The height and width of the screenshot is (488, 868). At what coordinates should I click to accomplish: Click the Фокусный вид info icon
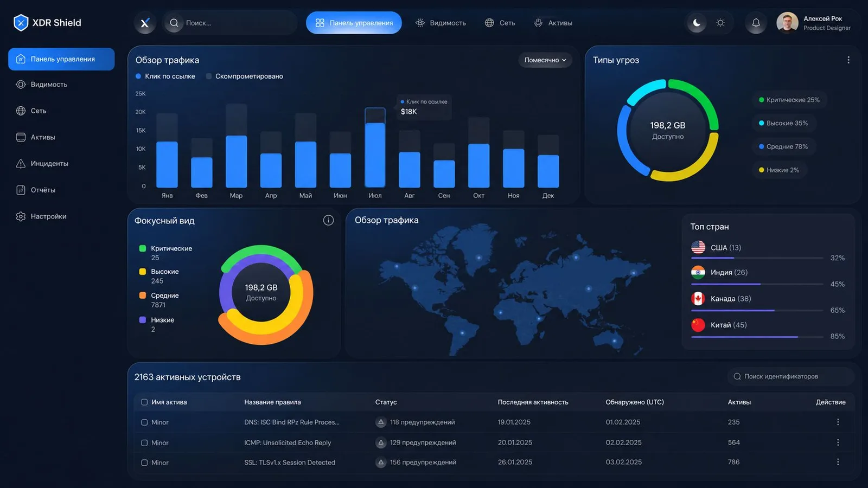pos(328,220)
